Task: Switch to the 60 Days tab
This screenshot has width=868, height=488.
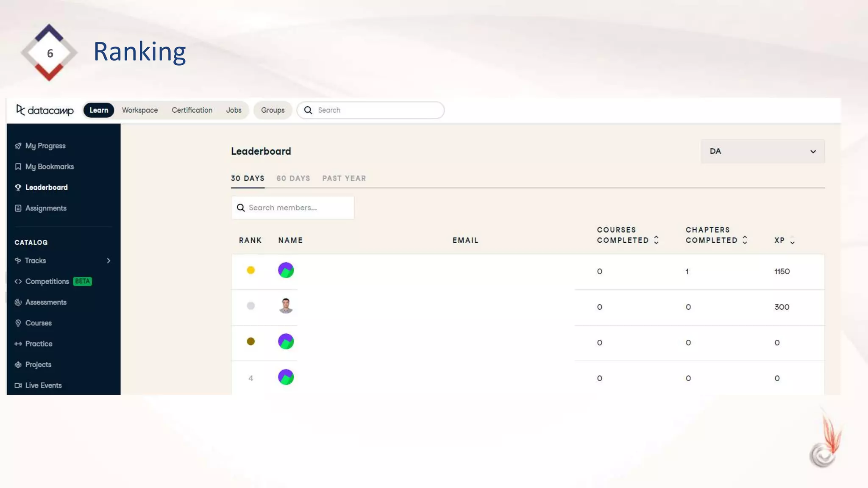Action: (x=293, y=178)
